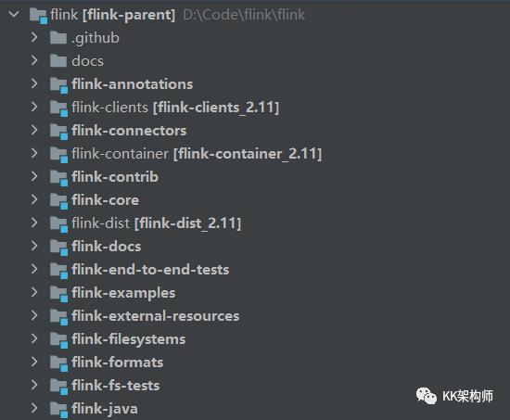The height and width of the screenshot is (420, 510).
Task: Click the docs folder icon
Action: pos(58,61)
